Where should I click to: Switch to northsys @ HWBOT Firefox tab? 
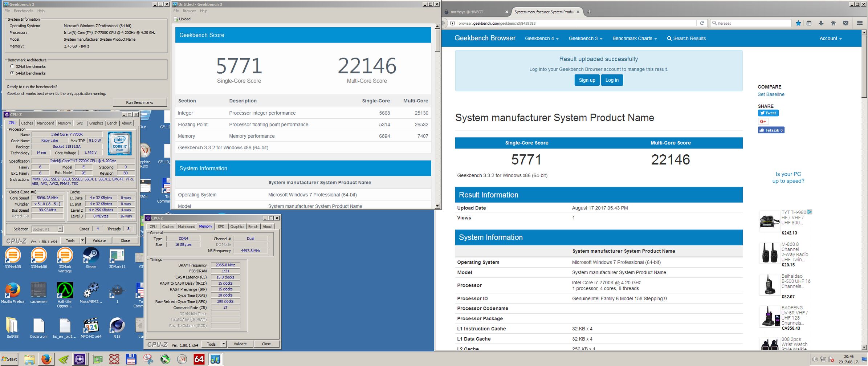477,12
